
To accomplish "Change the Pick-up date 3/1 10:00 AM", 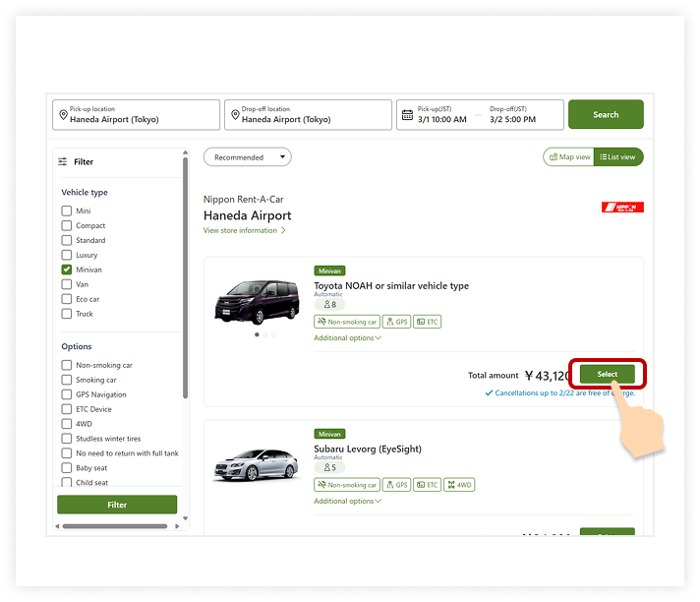I will point(442,119).
